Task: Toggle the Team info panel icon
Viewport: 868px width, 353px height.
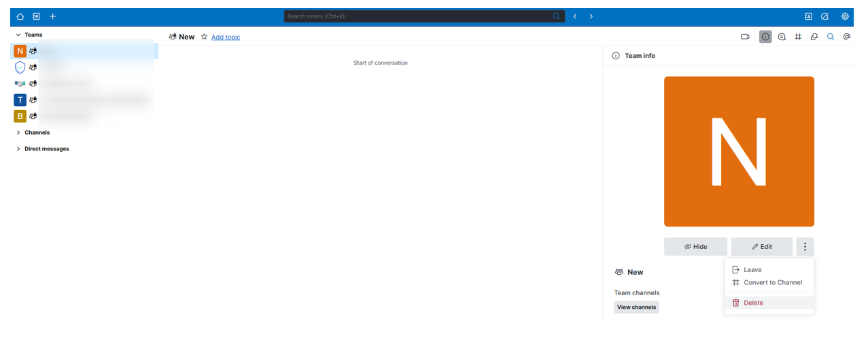Action: tap(765, 37)
